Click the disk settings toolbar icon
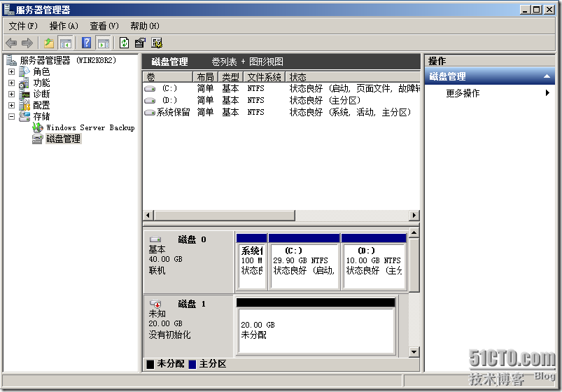This screenshot has width=562, height=392. (x=157, y=43)
